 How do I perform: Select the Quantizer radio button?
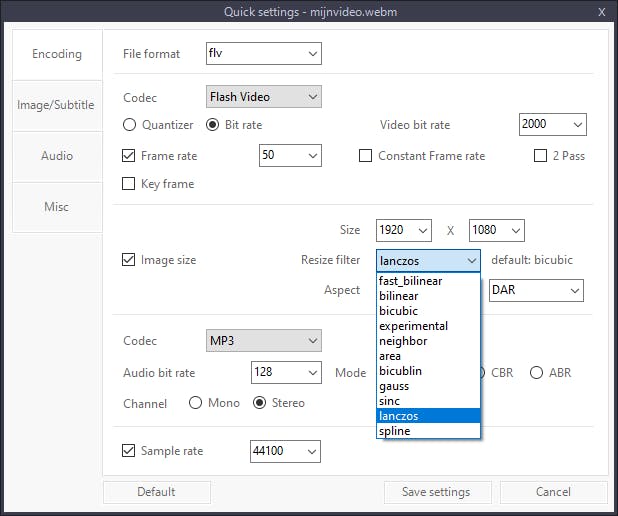tap(130, 125)
